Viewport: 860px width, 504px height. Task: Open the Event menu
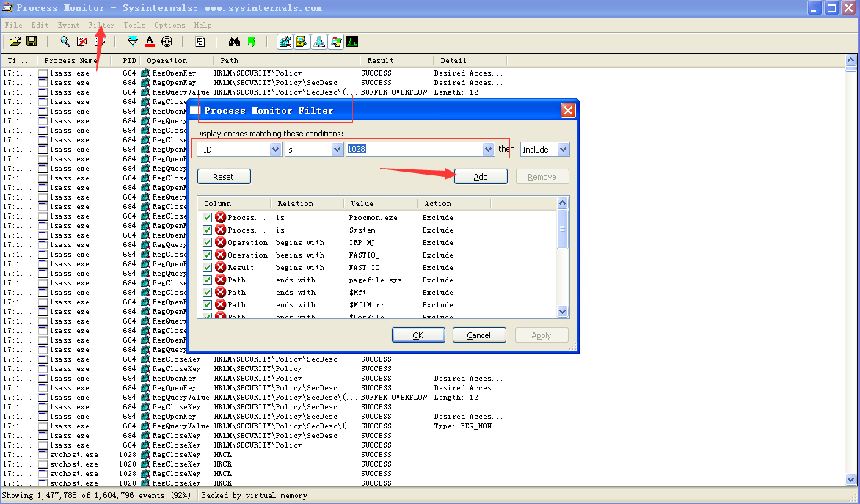[x=68, y=25]
